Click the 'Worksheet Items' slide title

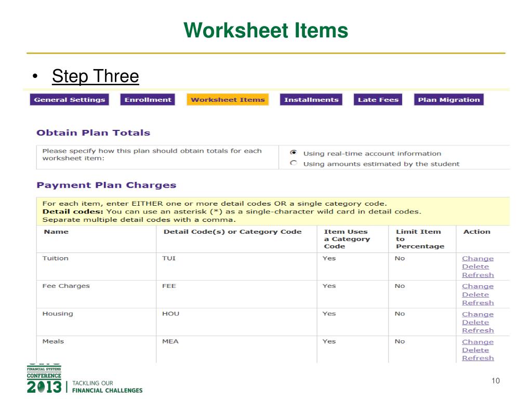265,30
